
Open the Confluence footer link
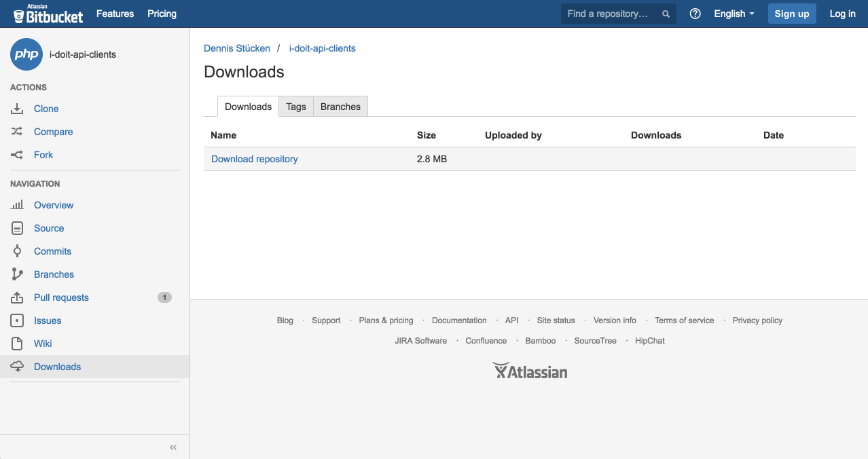coord(486,341)
